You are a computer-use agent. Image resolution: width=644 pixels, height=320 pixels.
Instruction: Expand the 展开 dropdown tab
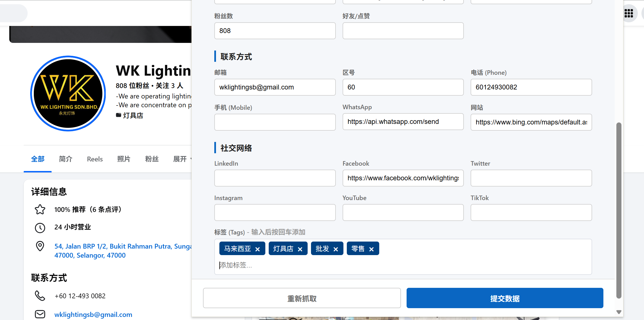[182, 159]
